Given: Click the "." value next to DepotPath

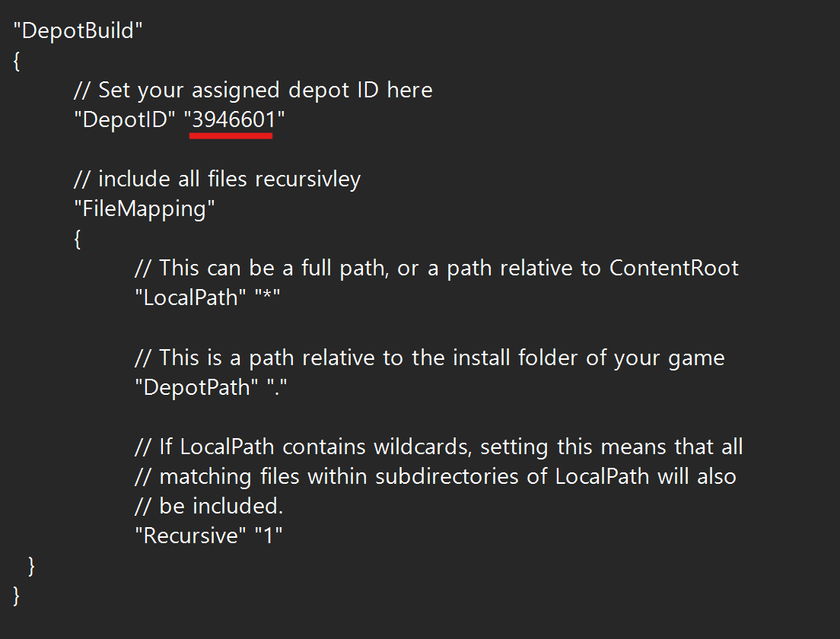Looking at the screenshot, I should [x=277, y=386].
